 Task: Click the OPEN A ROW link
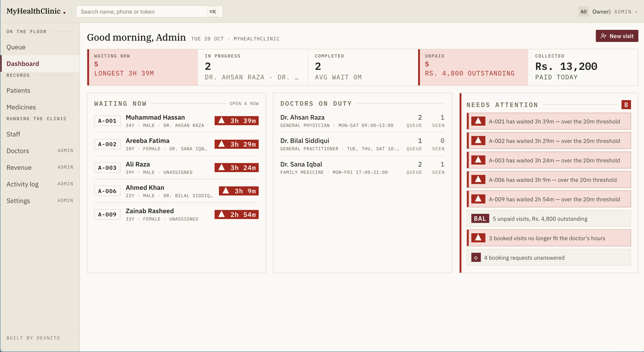tap(244, 104)
